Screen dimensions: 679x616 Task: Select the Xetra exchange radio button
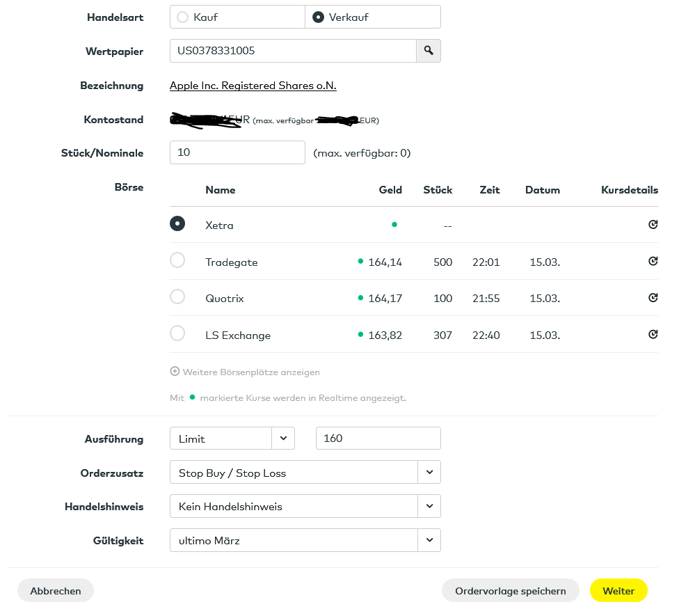[177, 223]
